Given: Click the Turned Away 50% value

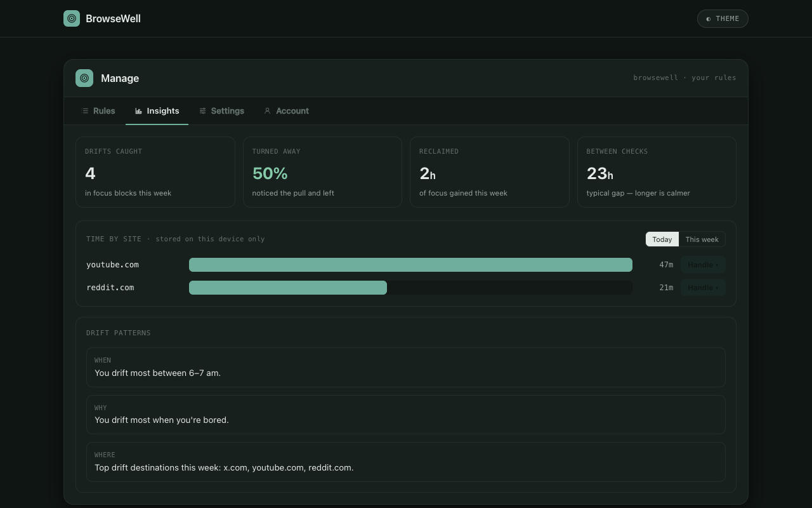Looking at the screenshot, I should pyautogui.click(x=270, y=173).
